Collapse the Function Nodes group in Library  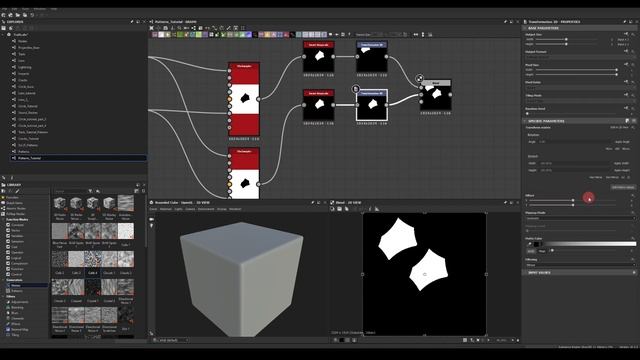coord(3,220)
